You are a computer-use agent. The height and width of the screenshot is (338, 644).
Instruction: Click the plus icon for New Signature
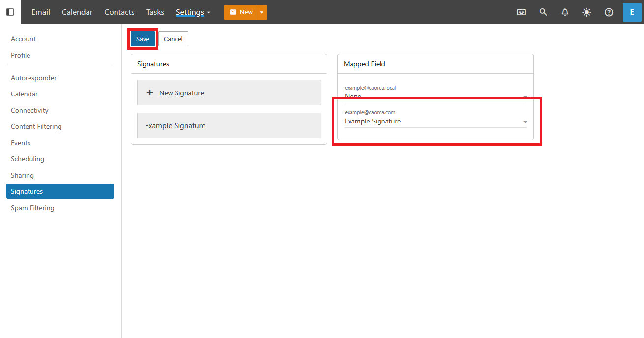150,92
